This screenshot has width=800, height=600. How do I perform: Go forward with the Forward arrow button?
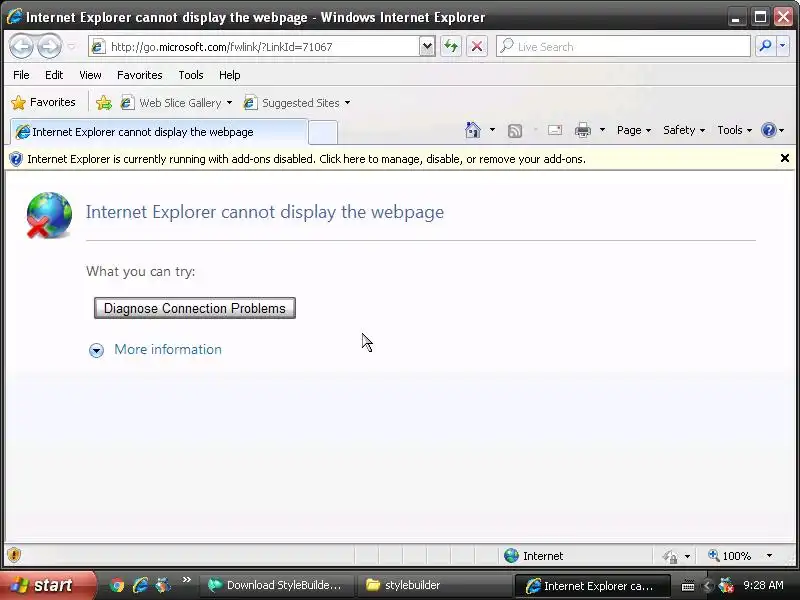coord(49,46)
